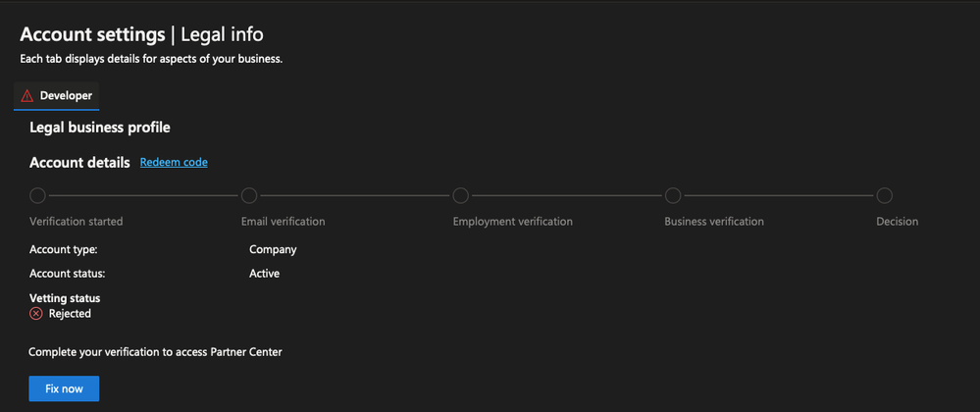Image resolution: width=980 pixels, height=412 pixels.
Task: Open the Redeem code link
Action: pos(174,163)
